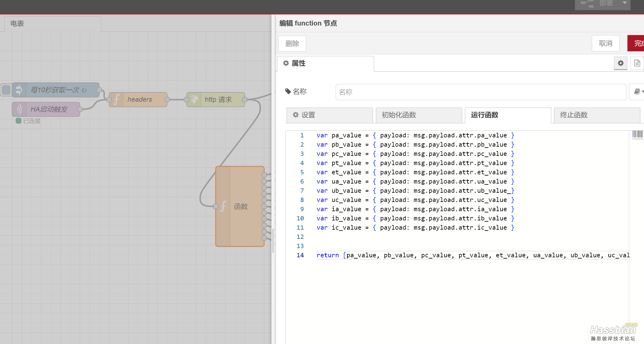The width and height of the screenshot is (644, 344).
Task: Click the 删除 delete button
Action: (292, 44)
